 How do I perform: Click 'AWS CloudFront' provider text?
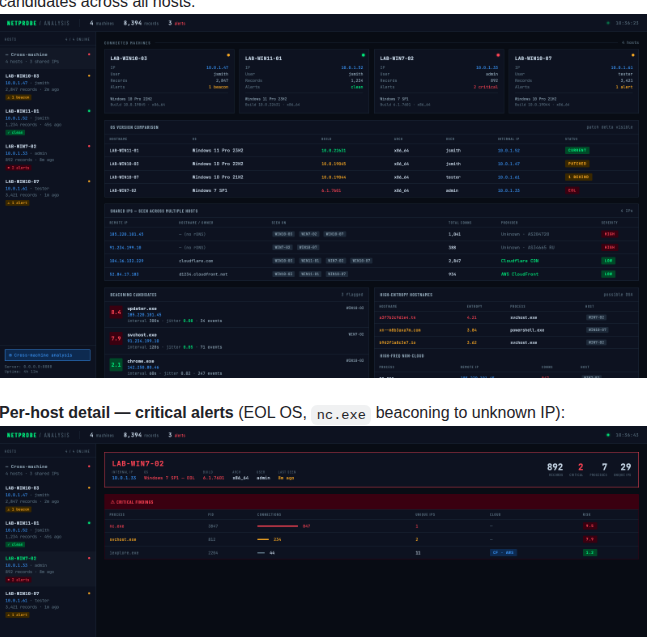(x=519, y=274)
